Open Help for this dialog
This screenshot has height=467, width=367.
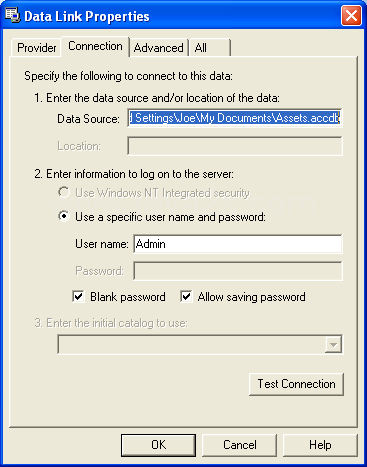[x=320, y=445]
